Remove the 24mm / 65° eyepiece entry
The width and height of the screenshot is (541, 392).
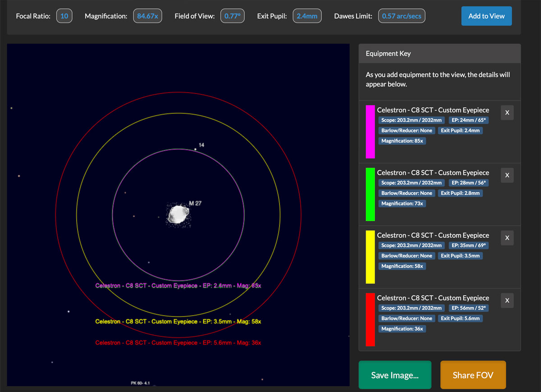(507, 113)
